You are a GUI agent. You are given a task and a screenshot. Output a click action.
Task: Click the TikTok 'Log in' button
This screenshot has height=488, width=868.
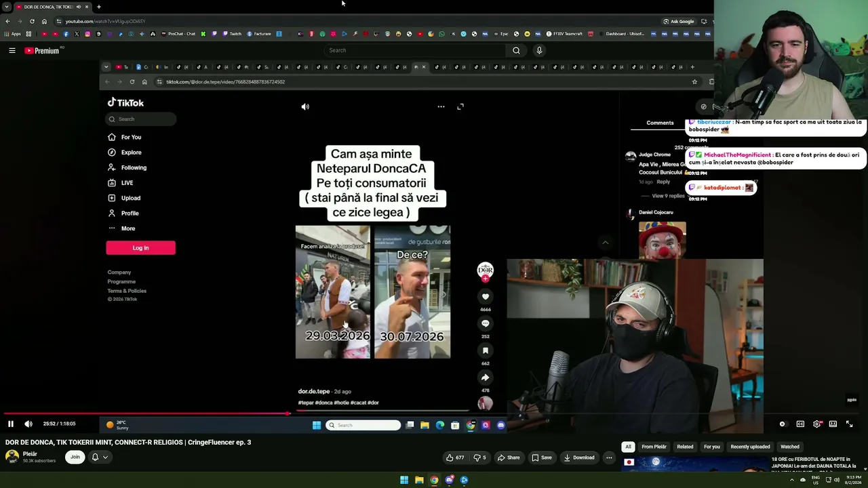click(x=140, y=248)
